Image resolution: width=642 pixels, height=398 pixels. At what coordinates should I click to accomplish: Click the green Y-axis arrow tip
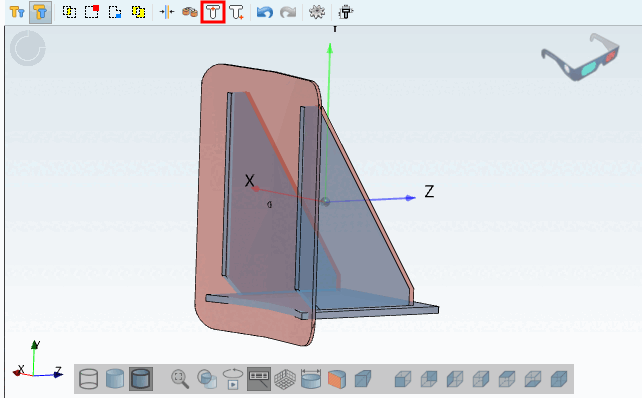pos(330,47)
